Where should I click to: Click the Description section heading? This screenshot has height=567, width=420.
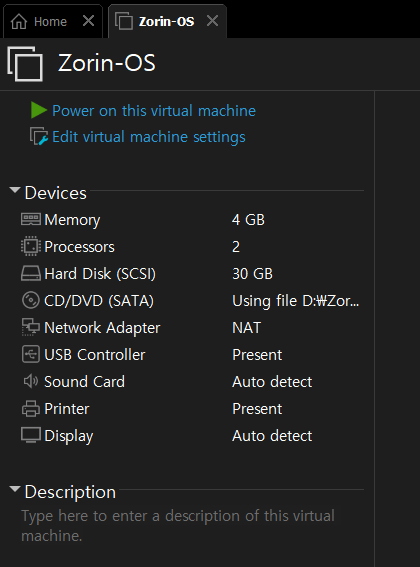[x=70, y=492]
